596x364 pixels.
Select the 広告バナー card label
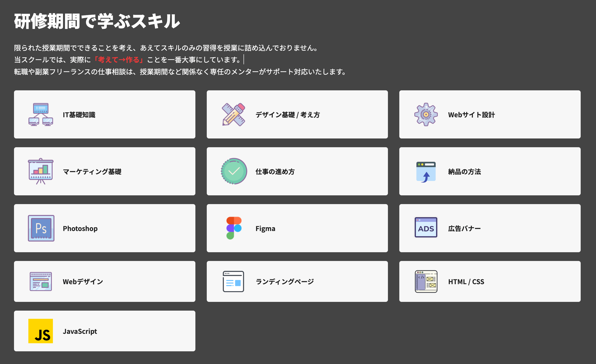[x=464, y=229]
